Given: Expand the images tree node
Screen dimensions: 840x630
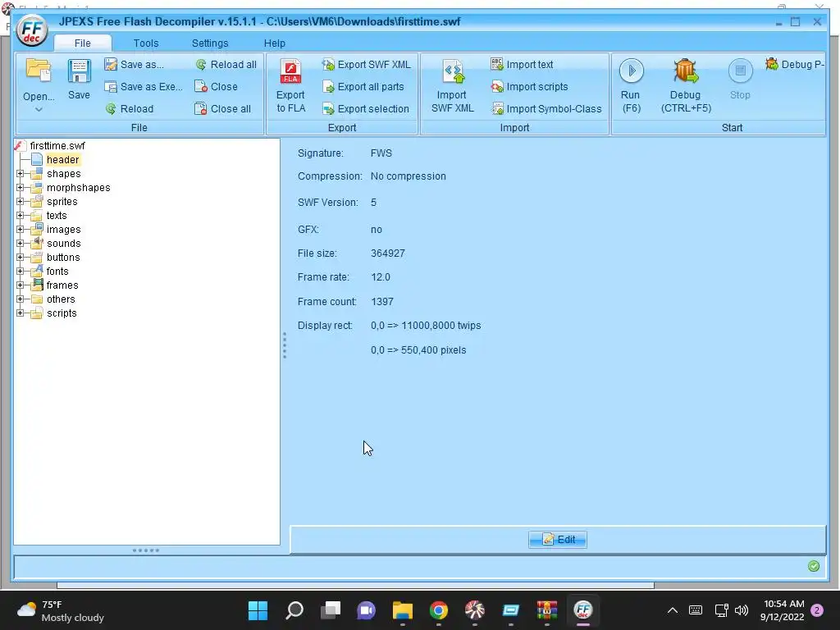Looking at the screenshot, I should tap(21, 230).
